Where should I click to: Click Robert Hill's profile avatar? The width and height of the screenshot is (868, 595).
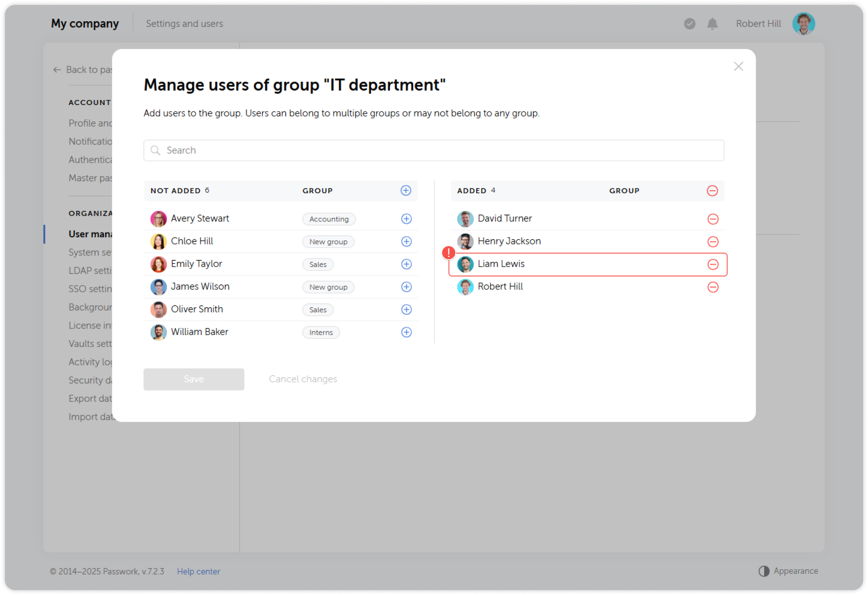point(803,24)
